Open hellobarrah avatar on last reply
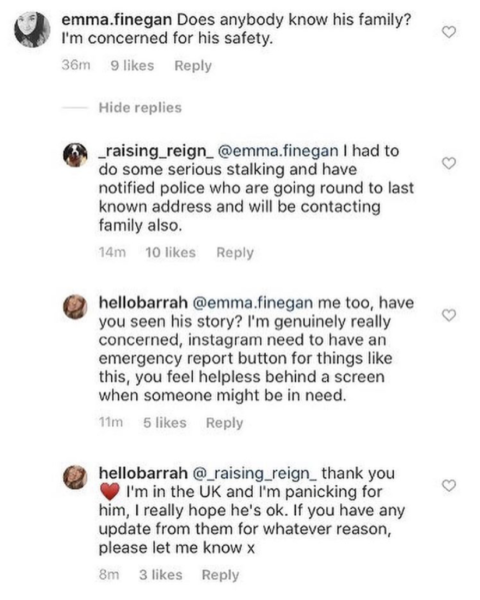This screenshot has height=600, width=480. 75,477
